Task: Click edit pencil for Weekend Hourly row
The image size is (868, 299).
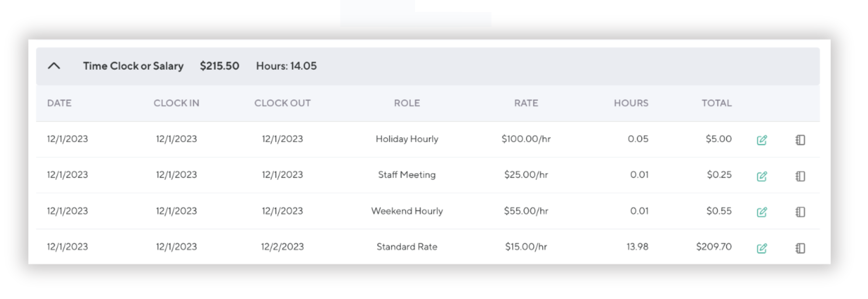Action: pyautogui.click(x=761, y=212)
